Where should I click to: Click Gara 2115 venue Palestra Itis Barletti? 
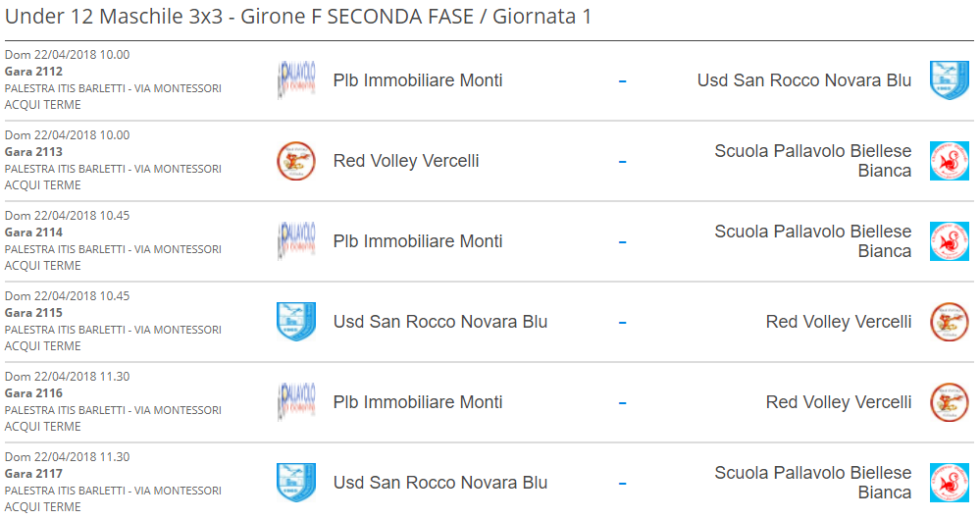[113, 330]
